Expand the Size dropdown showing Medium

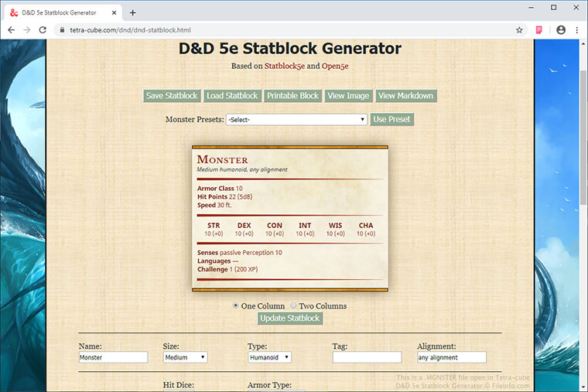point(185,357)
